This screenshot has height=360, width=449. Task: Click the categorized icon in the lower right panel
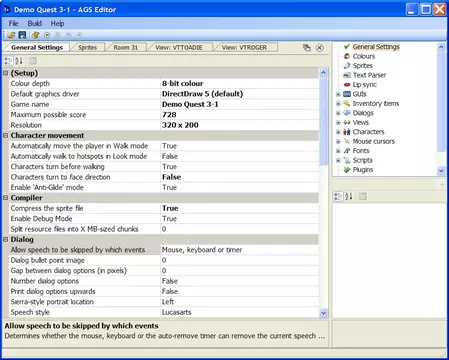pyautogui.click(x=338, y=197)
